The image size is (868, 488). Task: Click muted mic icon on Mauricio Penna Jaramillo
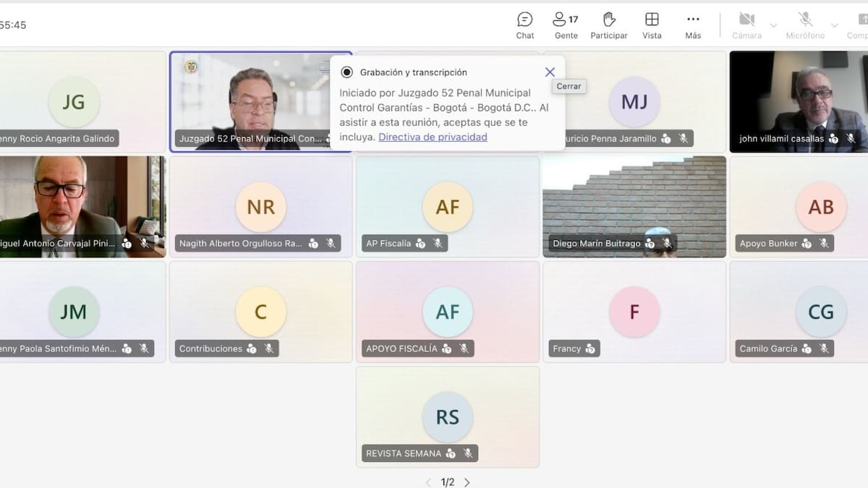click(x=684, y=138)
